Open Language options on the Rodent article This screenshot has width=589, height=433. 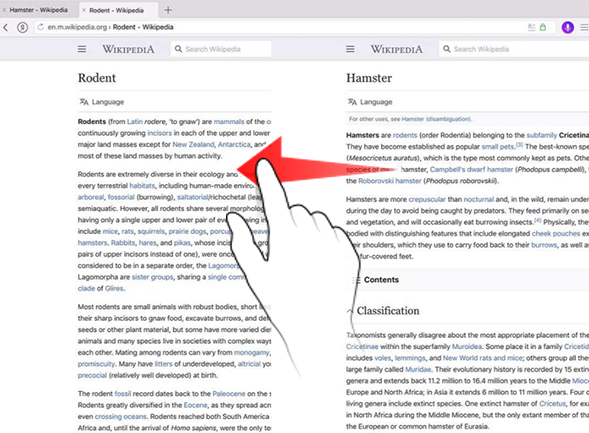click(101, 102)
